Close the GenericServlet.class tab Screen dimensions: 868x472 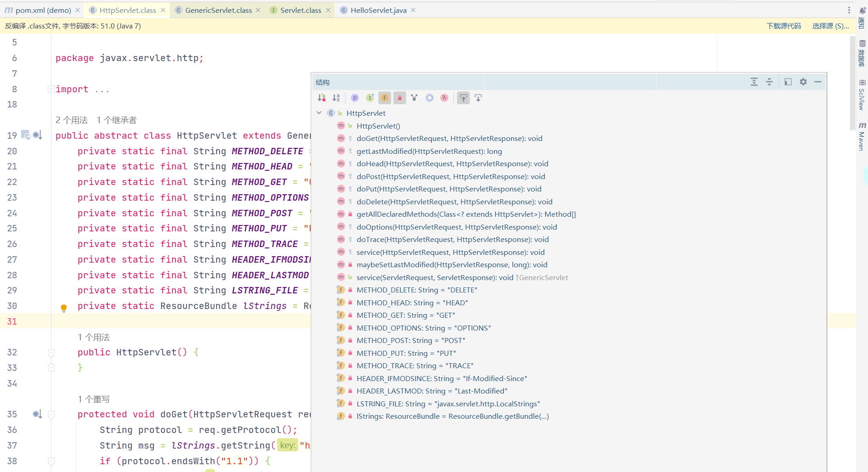point(258,10)
